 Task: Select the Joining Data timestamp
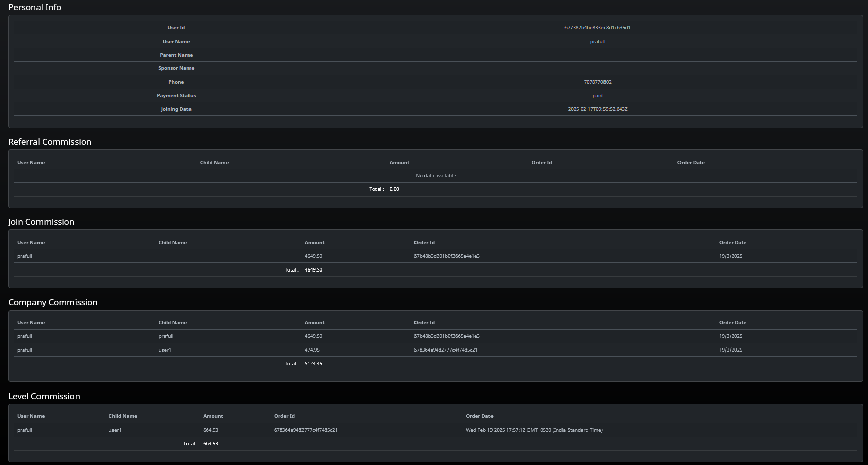[598, 109]
